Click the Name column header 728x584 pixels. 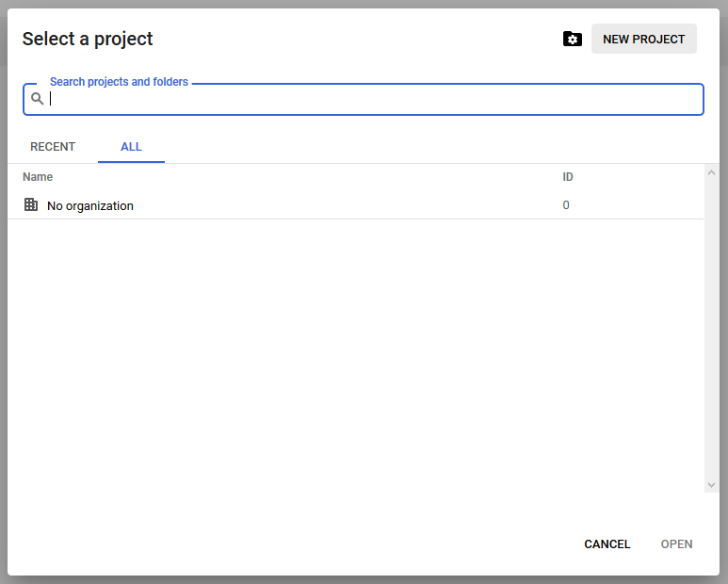click(38, 177)
